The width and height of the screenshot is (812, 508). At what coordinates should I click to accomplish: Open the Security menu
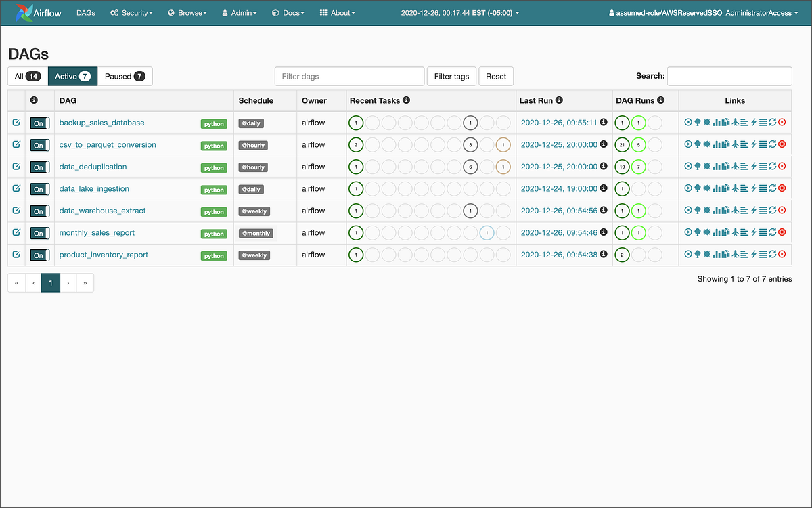click(131, 12)
